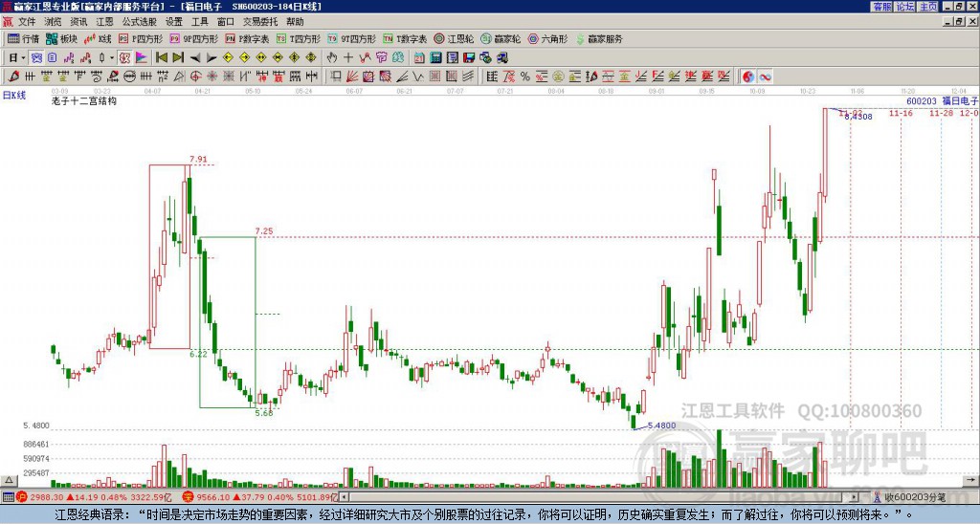Click stock code 600203 label
The image size is (980, 524).
(922, 100)
